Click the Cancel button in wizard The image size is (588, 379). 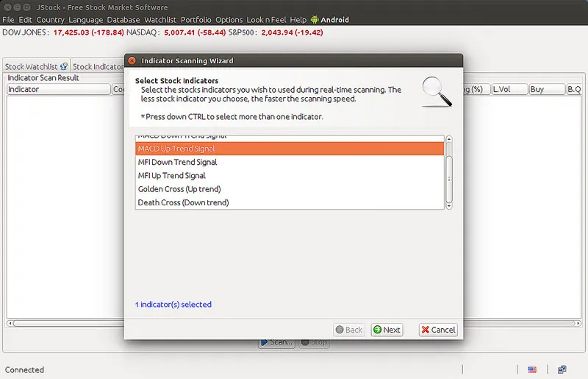438,330
